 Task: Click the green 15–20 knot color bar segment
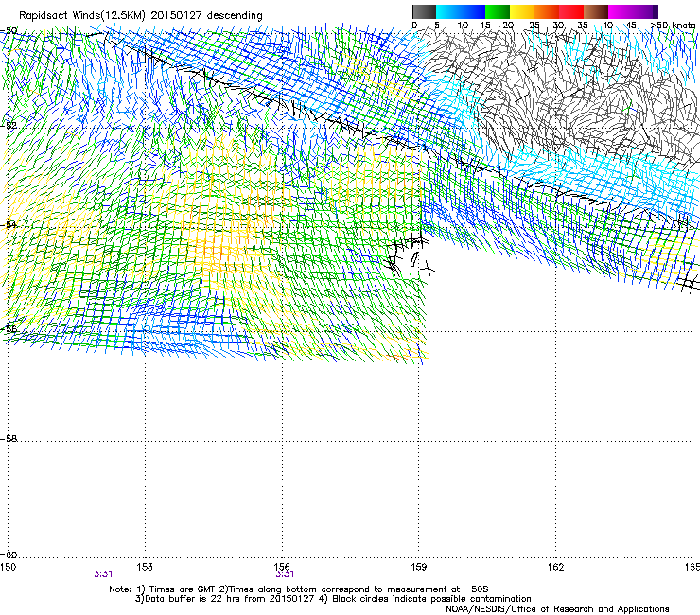(x=498, y=11)
